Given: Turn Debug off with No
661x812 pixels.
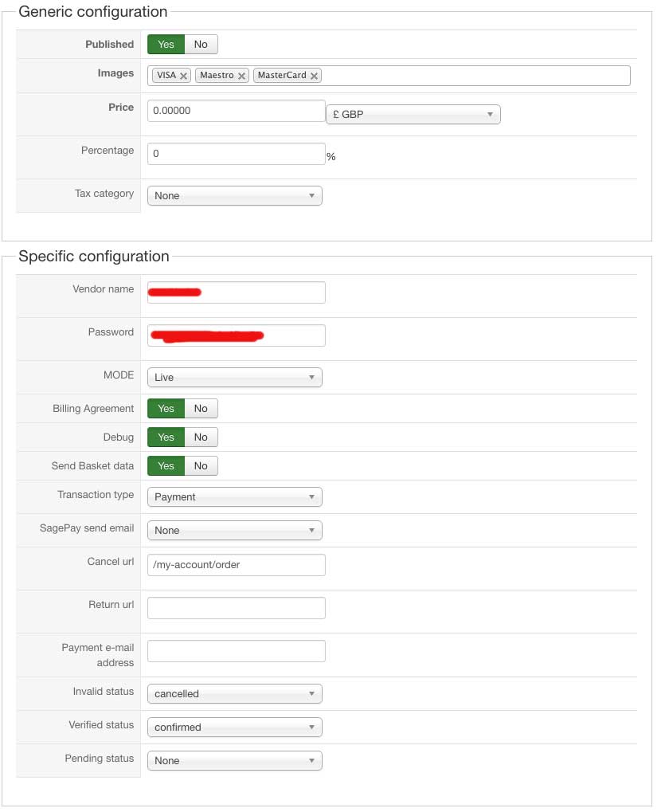Looking at the screenshot, I should click(201, 437).
